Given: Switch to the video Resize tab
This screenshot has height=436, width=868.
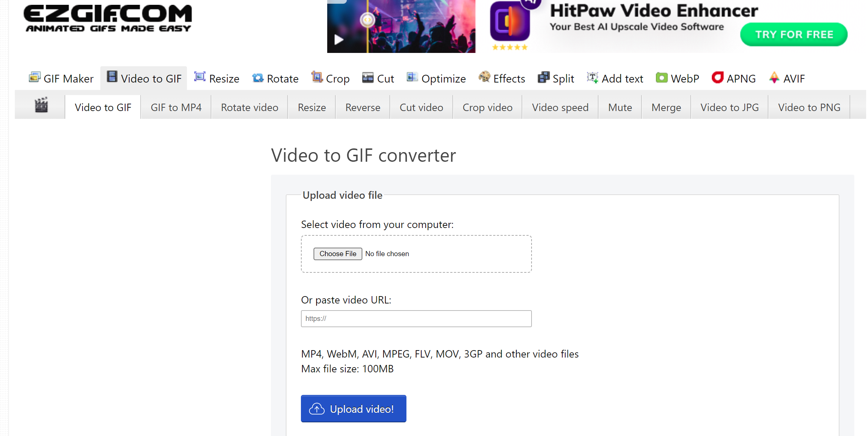Looking at the screenshot, I should coord(312,107).
